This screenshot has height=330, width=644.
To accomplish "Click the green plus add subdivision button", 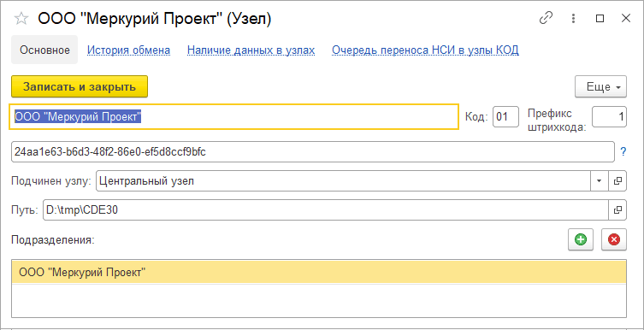I will coord(581,239).
